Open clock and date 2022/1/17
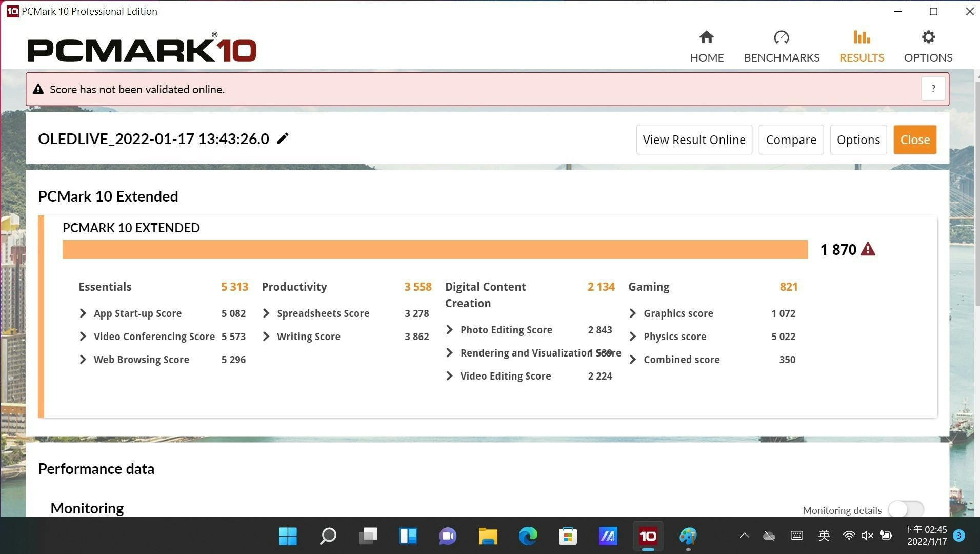The image size is (980, 554). point(926,536)
